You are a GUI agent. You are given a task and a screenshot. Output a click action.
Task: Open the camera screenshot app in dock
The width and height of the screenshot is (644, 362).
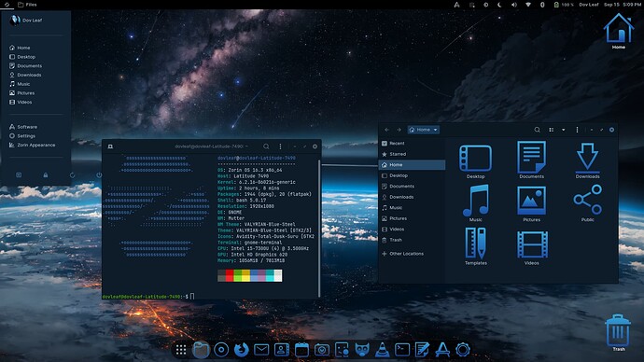[x=322, y=350]
